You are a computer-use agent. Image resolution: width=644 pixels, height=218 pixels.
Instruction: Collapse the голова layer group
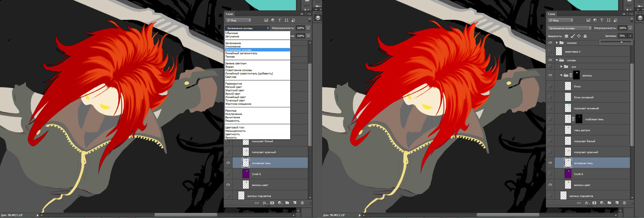click(557, 60)
